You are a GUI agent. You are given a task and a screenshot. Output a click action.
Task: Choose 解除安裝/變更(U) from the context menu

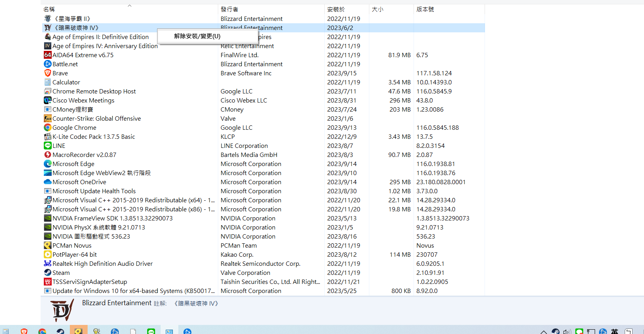pyautogui.click(x=197, y=36)
